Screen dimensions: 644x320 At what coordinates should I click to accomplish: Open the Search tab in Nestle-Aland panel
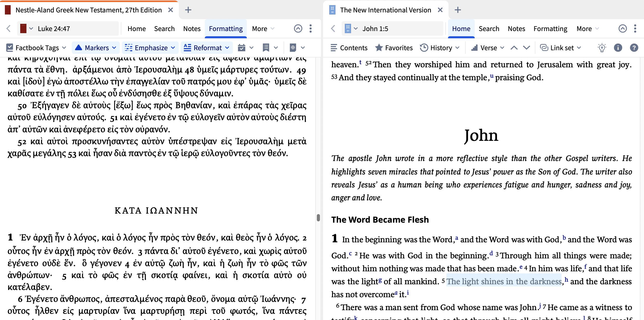[164, 29]
